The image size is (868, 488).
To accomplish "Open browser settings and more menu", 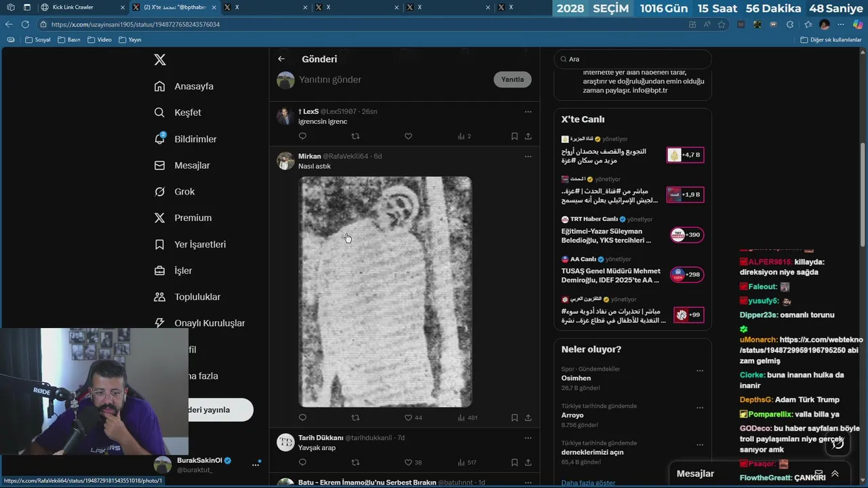I will coord(841,24).
